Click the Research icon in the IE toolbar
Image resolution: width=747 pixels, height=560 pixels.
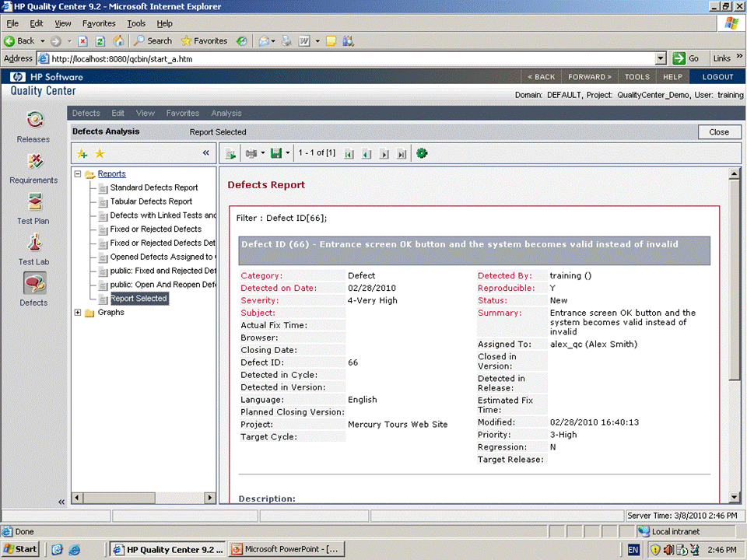(349, 41)
